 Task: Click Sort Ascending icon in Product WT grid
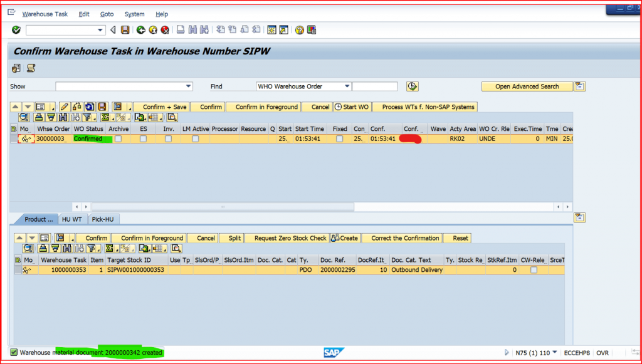click(43, 248)
